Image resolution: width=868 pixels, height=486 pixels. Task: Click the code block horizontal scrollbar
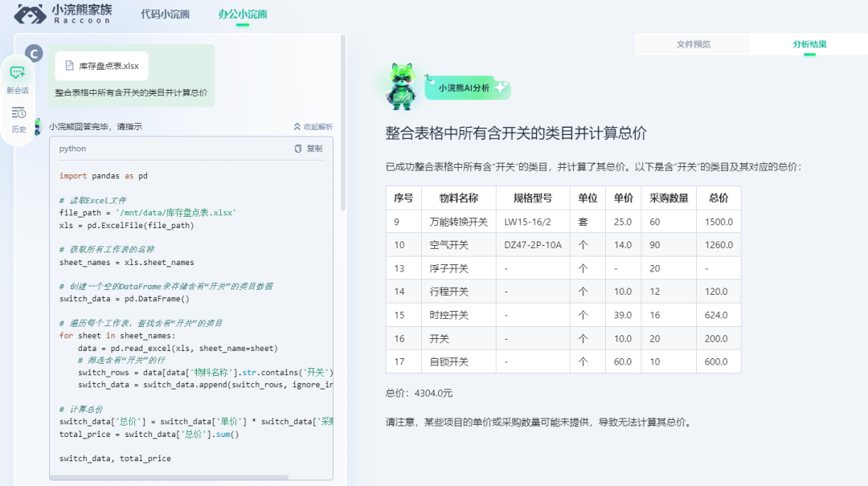170,476
